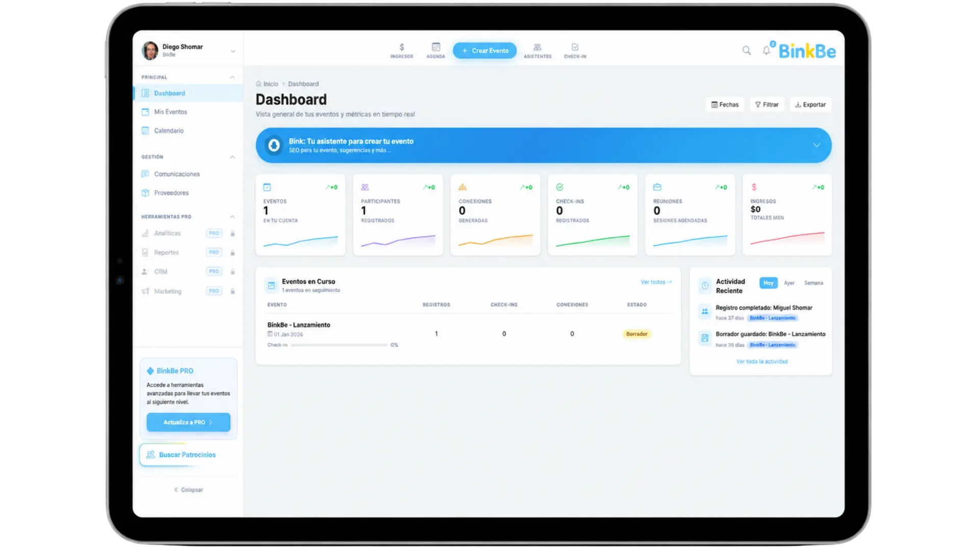Select the Semana activity tab
The width and height of the screenshot is (980, 551).
pyautogui.click(x=814, y=283)
